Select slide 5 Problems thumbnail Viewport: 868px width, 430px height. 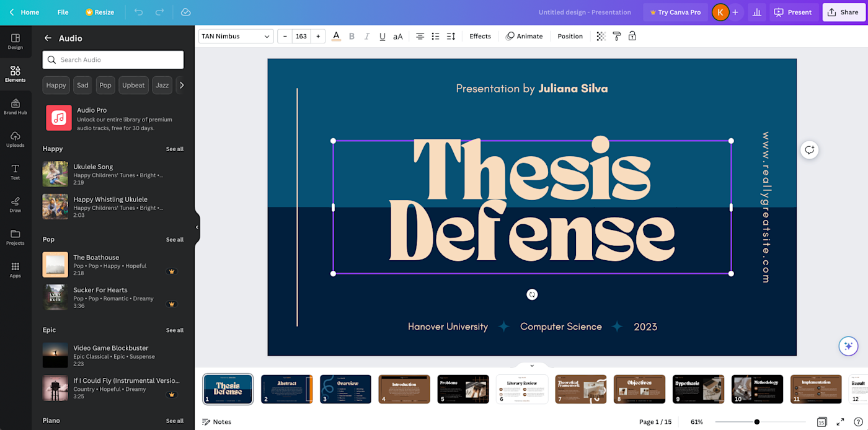[x=463, y=389]
